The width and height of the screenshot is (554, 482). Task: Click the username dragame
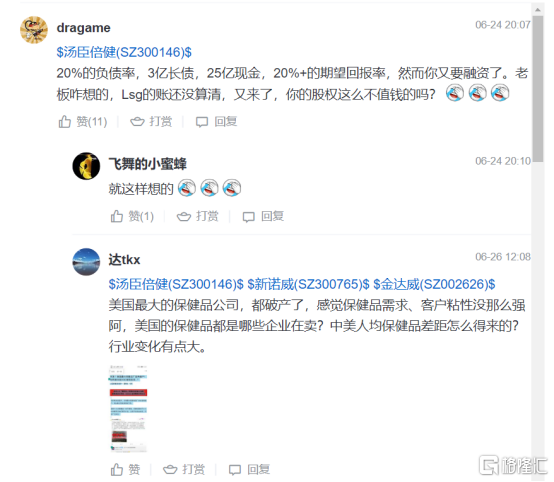(83, 28)
